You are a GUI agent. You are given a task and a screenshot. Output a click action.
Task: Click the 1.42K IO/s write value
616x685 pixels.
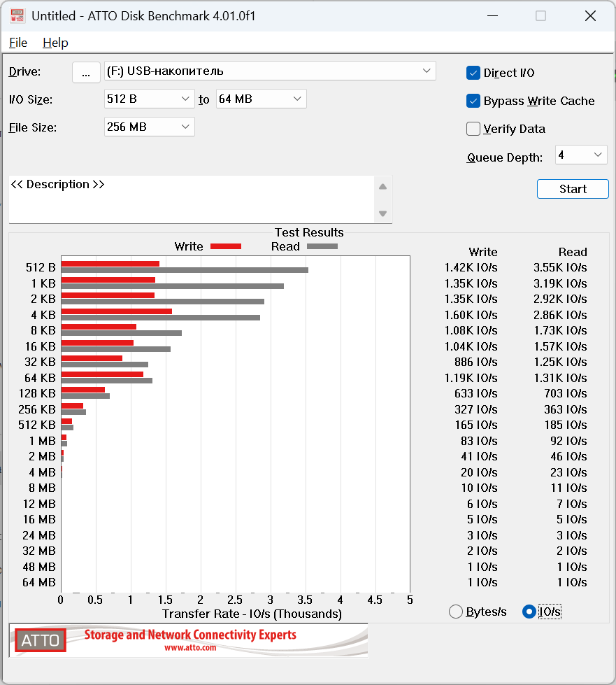tap(471, 267)
